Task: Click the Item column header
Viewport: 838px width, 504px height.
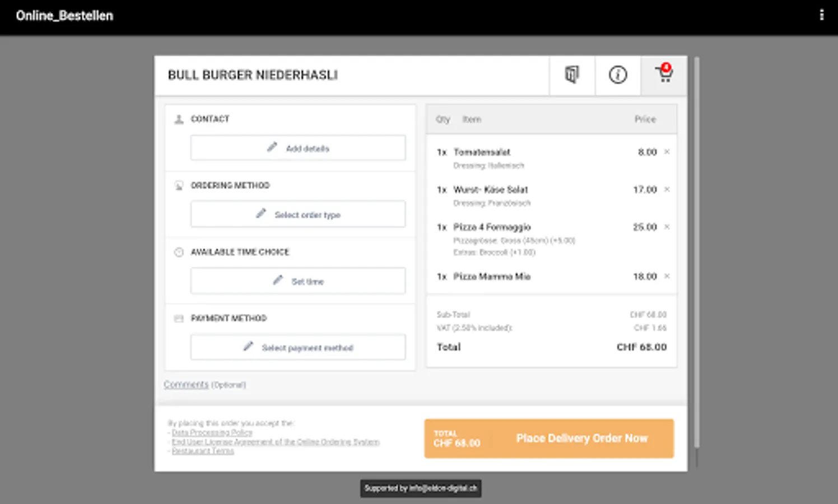Action: 472,119
